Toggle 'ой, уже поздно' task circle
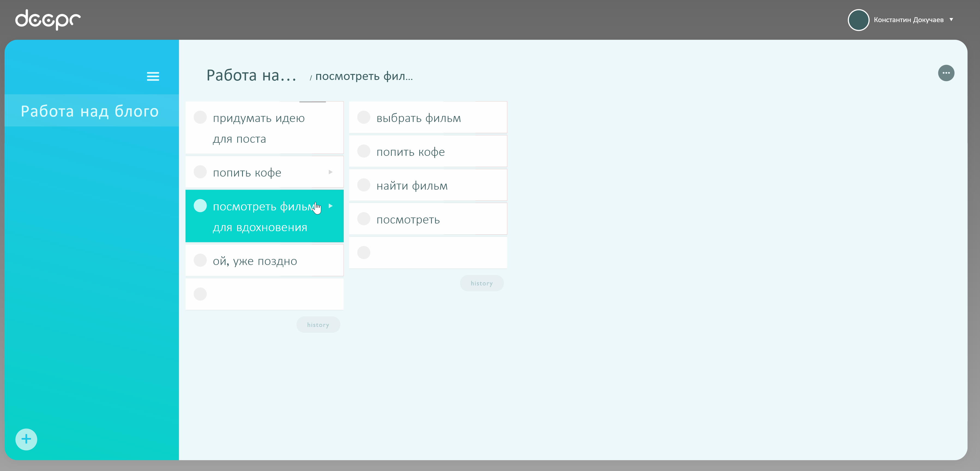 point(200,260)
